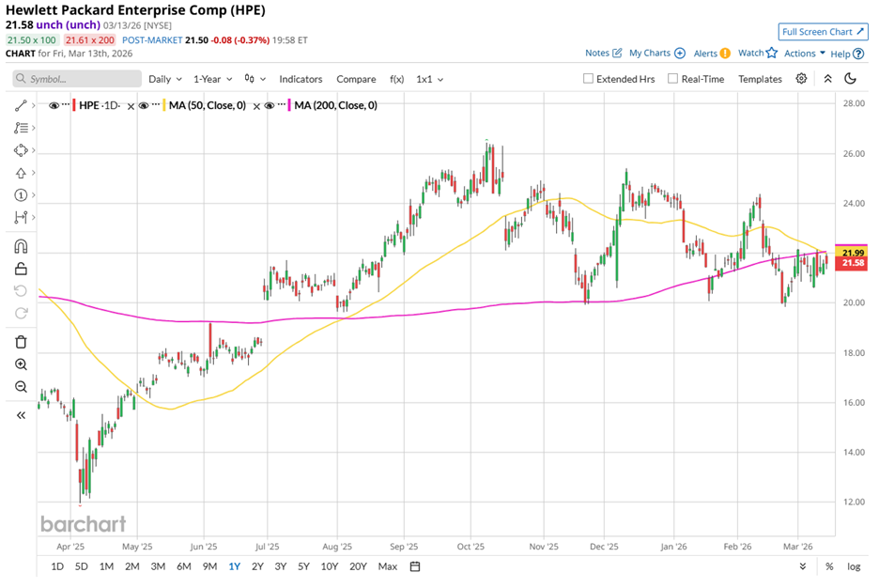
Task: Hide the MA 50 line via eye icon
Action: point(144,106)
